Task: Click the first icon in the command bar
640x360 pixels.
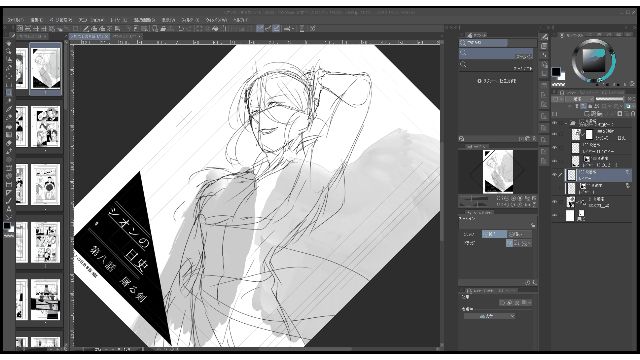Action: click(20, 29)
